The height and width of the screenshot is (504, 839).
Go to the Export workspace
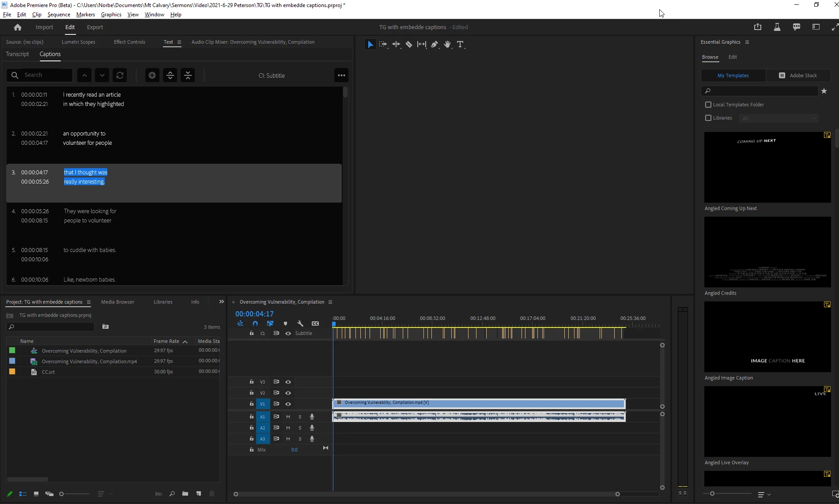point(95,27)
